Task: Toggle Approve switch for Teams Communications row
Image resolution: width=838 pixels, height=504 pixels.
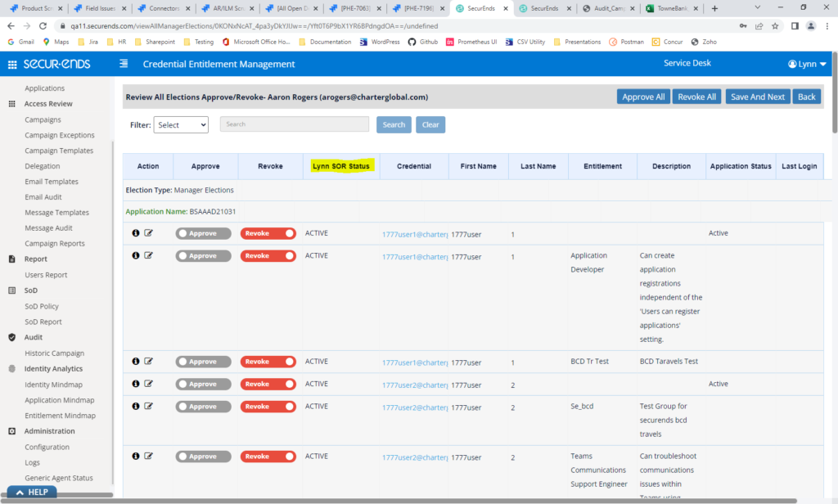Action: pos(203,457)
